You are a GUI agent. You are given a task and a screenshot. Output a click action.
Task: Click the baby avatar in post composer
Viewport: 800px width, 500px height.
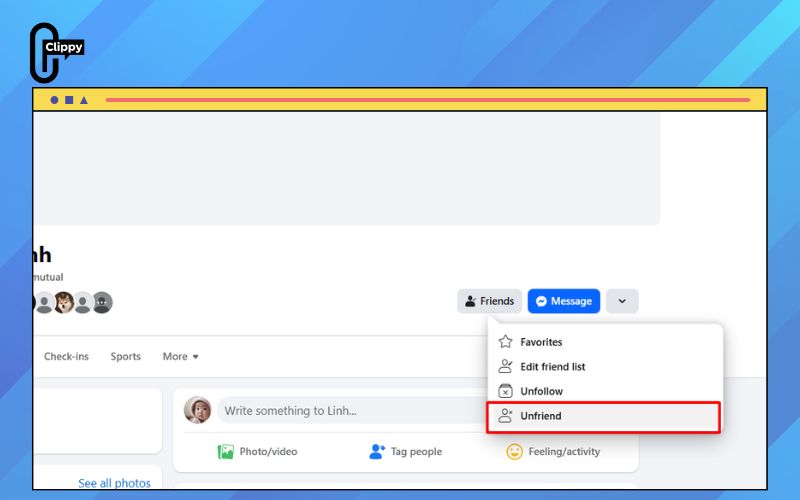click(x=197, y=410)
